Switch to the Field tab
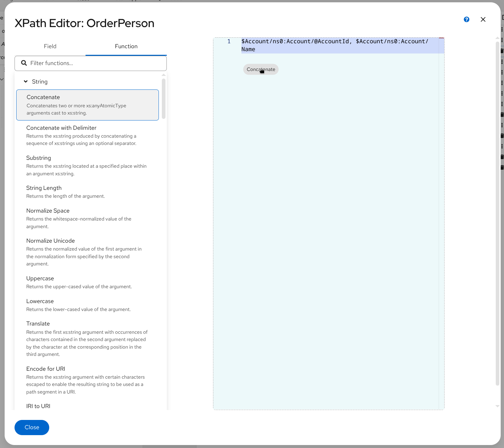This screenshot has width=504, height=448. click(50, 46)
